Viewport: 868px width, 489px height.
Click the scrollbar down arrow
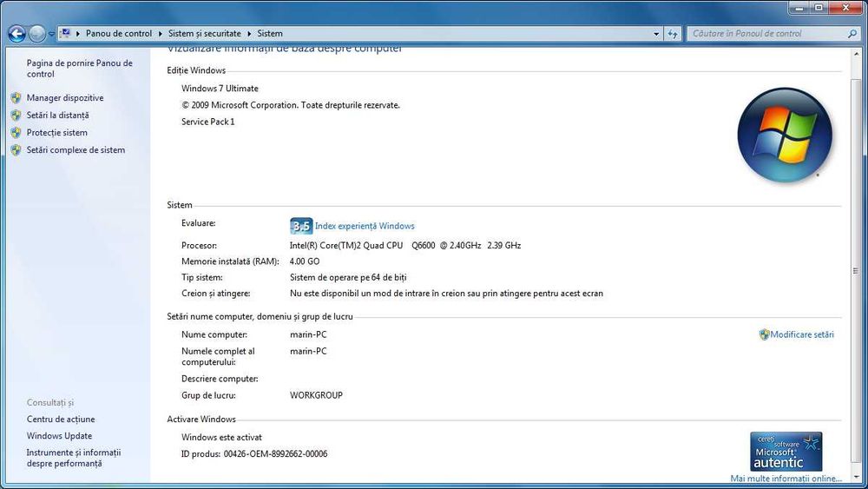856,477
